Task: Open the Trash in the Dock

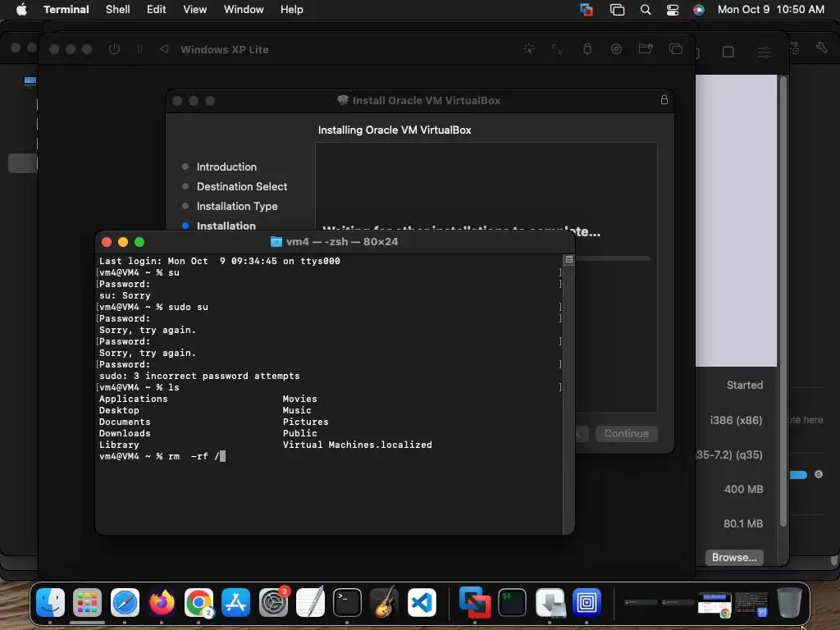Action: click(x=789, y=603)
